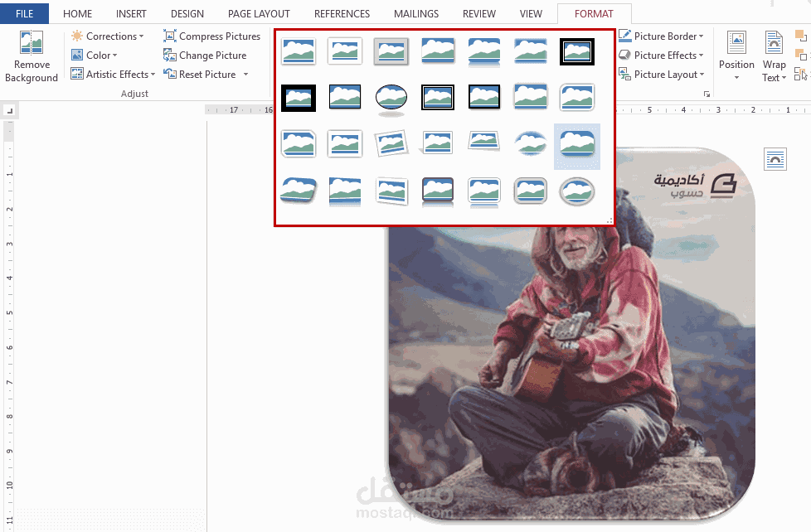
Task: Click the Picture Border pencil icon
Action: tap(624, 36)
